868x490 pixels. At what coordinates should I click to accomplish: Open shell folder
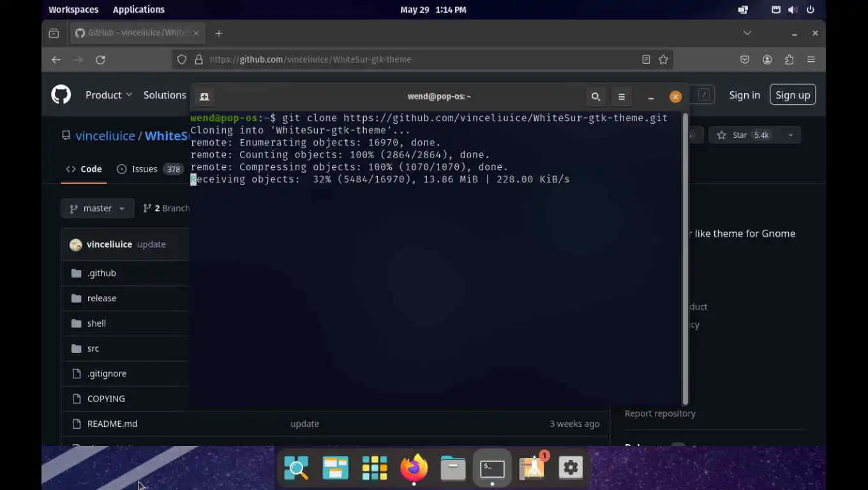(96, 323)
